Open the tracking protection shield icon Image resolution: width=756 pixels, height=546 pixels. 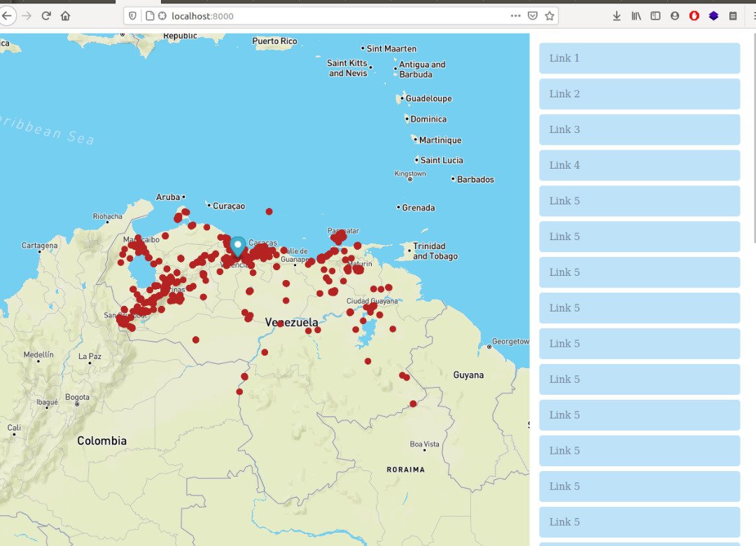132,16
